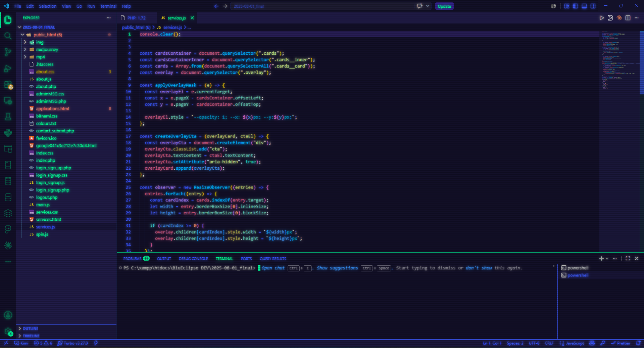Expand the mp4 folder
This screenshot has height=348, width=644.
tap(25, 57)
